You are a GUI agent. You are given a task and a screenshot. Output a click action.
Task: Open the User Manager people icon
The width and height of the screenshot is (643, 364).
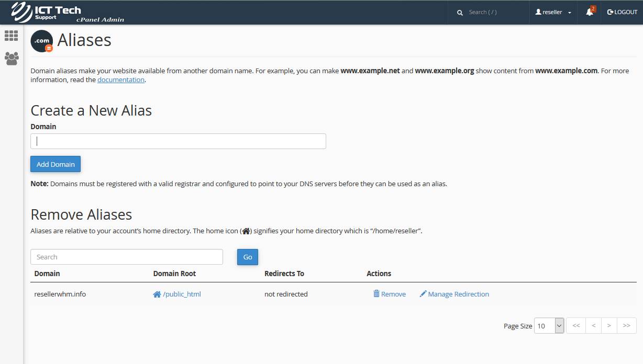pos(11,58)
